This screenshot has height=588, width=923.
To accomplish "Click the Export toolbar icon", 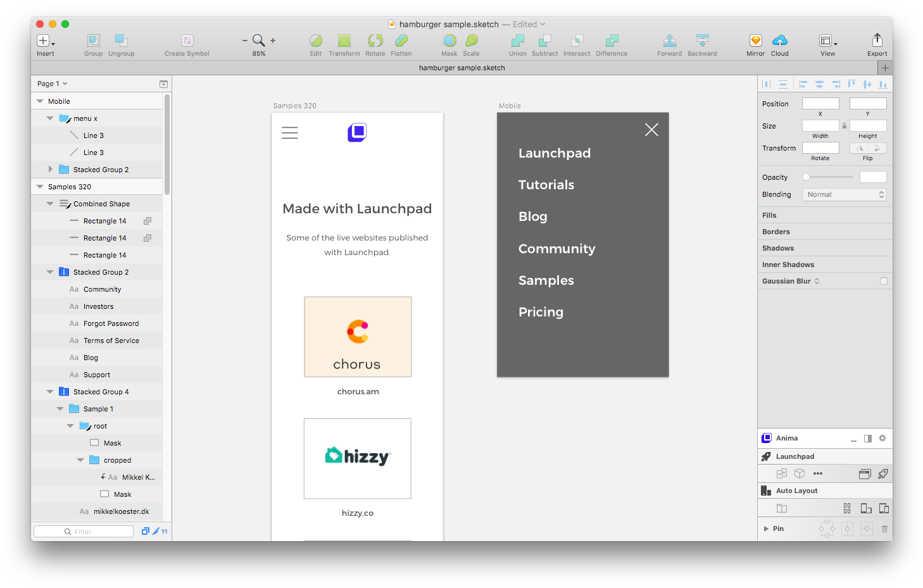I will coord(877,40).
